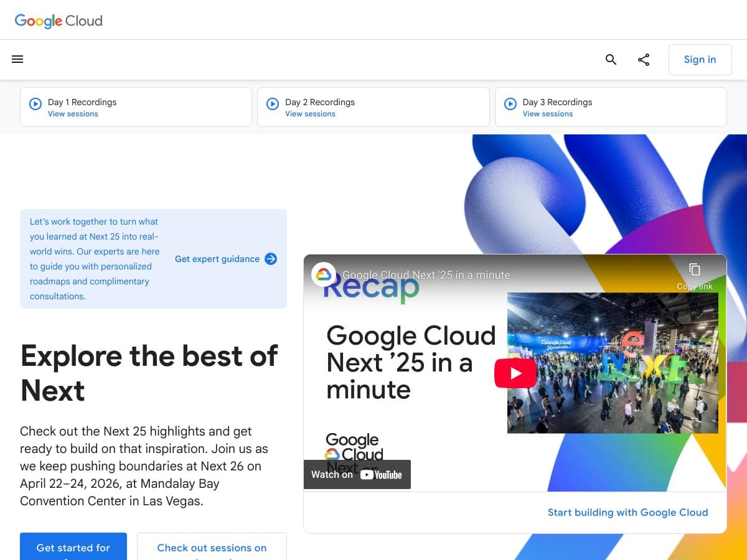Click the video channel avatar icon
This screenshot has height=560, width=747.
click(x=324, y=274)
